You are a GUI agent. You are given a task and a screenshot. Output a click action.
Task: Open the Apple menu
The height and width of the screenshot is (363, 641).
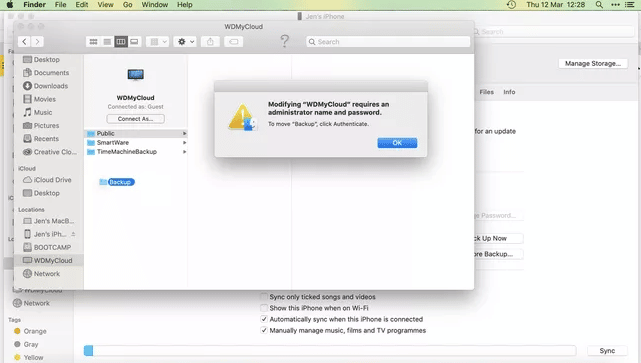pyautogui.click(x=10, y=5)
